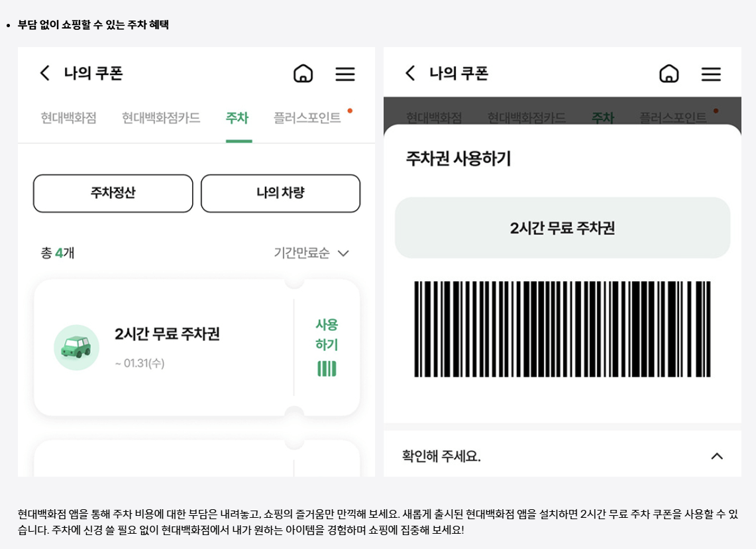Tap the home icon on the right screen

coord(669,74)
